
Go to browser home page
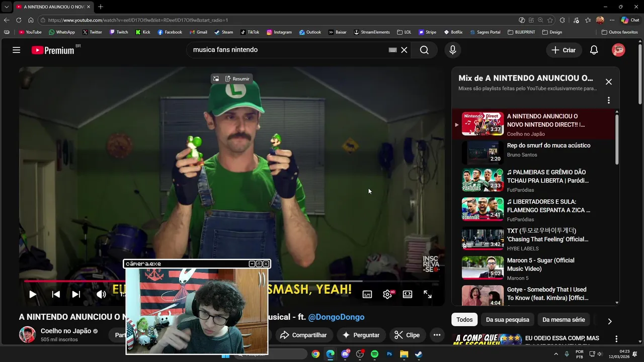coord(31,20)
